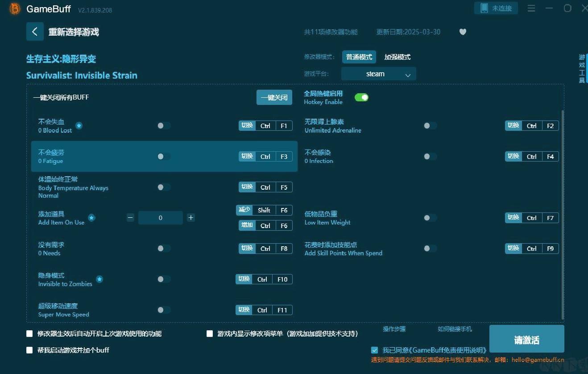588x374 pixels.
Task: Click the 切换 button for Ctrl F10 hotkey
Action: (x=244, y=279)
